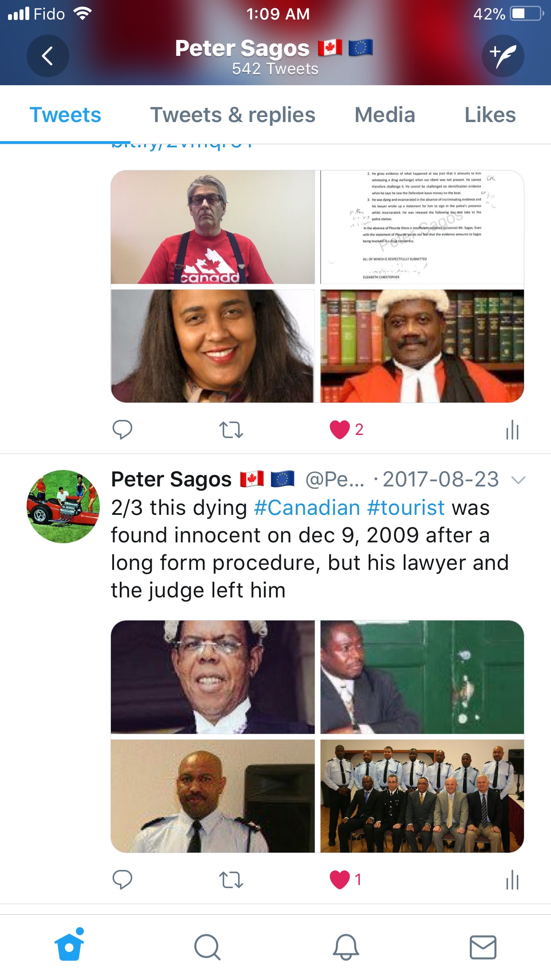Switch to Tweets & replies tab
The width and height of the screenshot is (551, 980).
[x=233, y=115]
